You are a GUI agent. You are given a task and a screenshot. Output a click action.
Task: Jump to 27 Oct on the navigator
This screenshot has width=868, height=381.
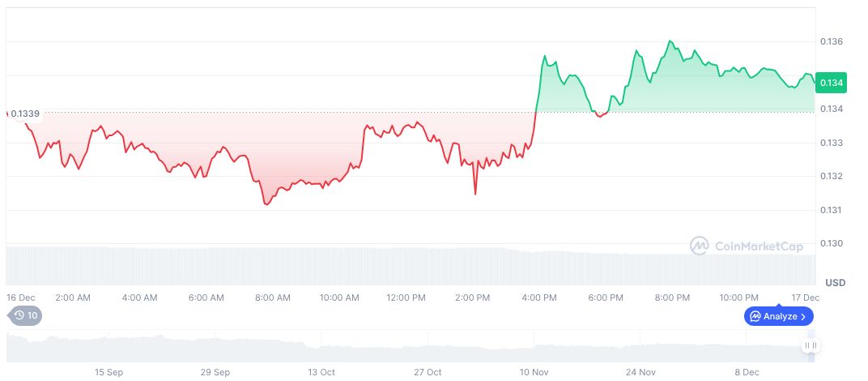click(428, 372)
